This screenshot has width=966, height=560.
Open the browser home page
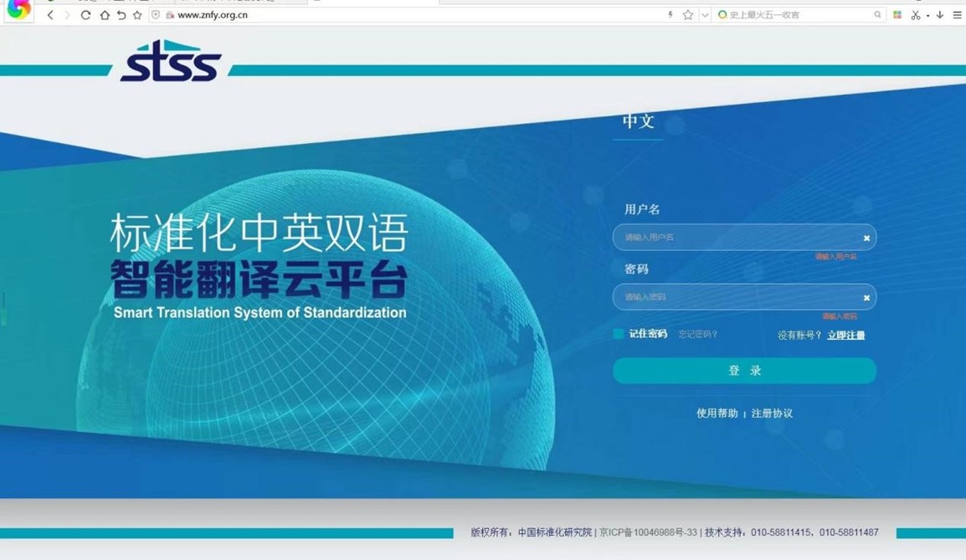pyautogui.click(x=104, y=15)
